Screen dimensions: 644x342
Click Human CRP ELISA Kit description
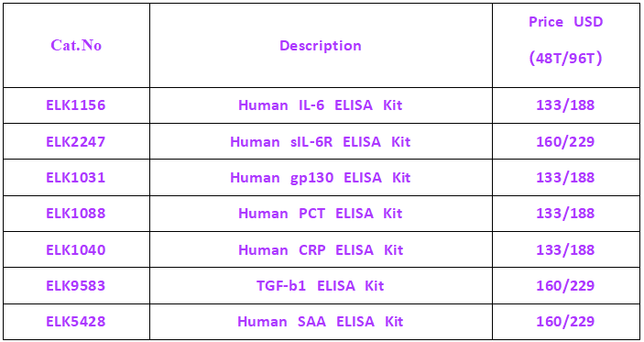tap(321, 249)
